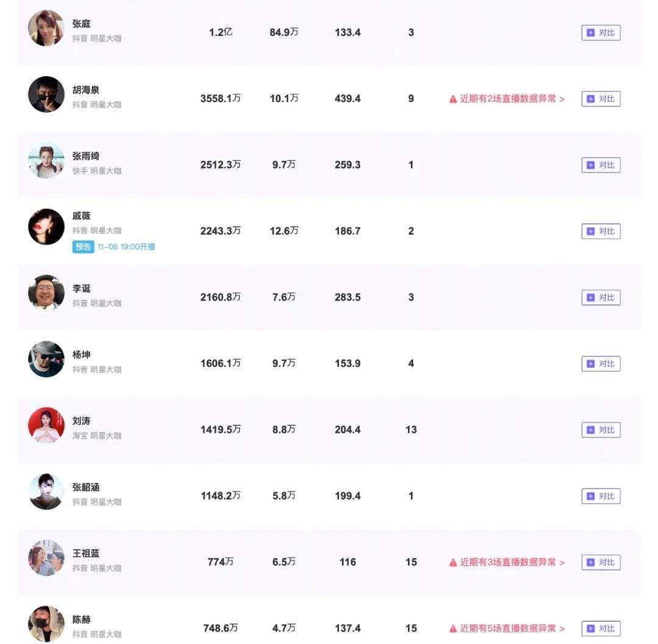Click 李诞's profile photo
Screen dimensions: 658x644
click(x=46, y=293)
